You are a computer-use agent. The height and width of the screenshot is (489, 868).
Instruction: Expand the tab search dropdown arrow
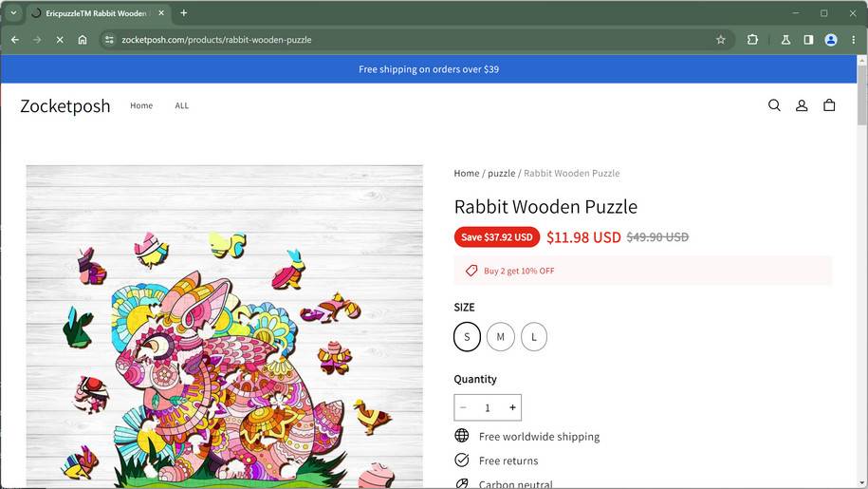click(13, 13)
